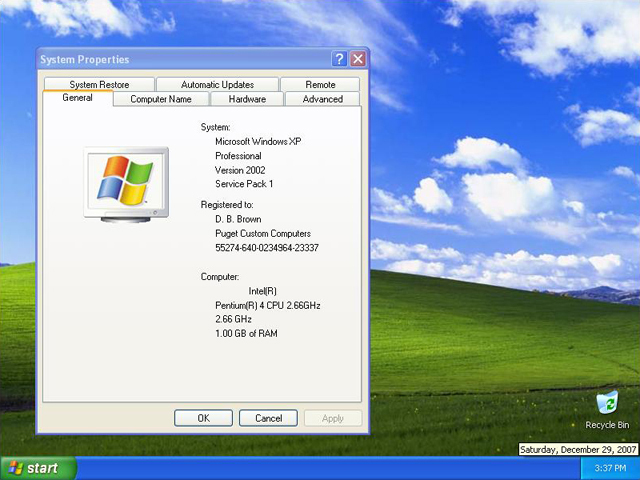
Task: Go to the Computer Name tab
Action: coord(160,99)
